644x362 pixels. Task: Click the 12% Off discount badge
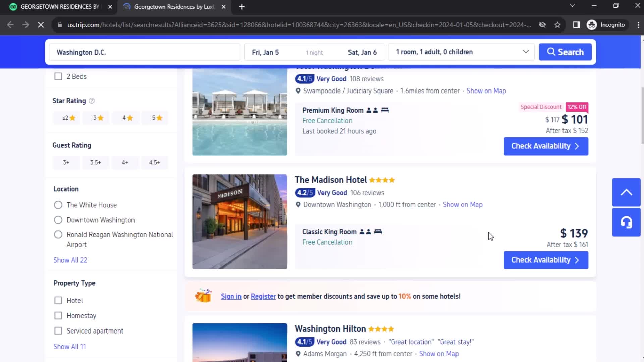click(x=577, y=107)
